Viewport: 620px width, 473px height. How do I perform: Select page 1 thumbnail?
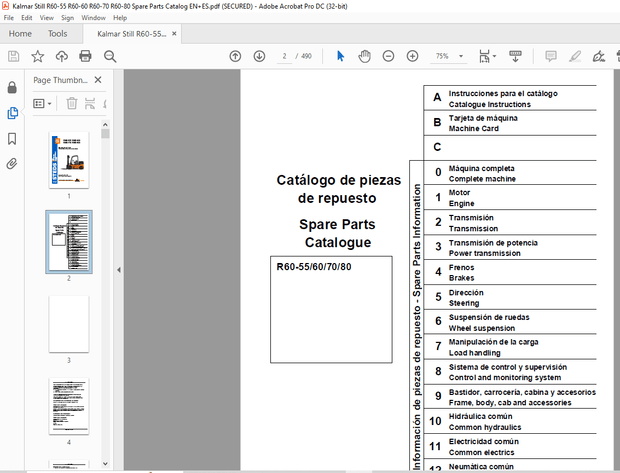click(x=69, y=160)
